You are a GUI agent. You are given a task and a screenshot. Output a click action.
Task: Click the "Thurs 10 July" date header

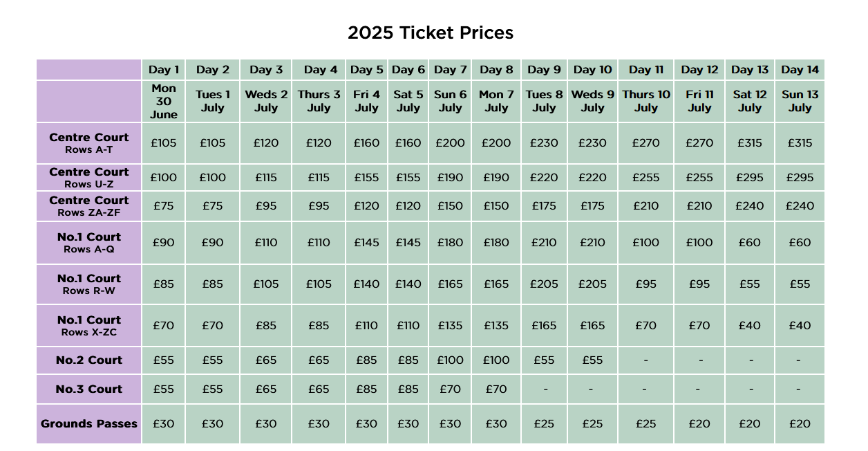[x=645, y=101]
